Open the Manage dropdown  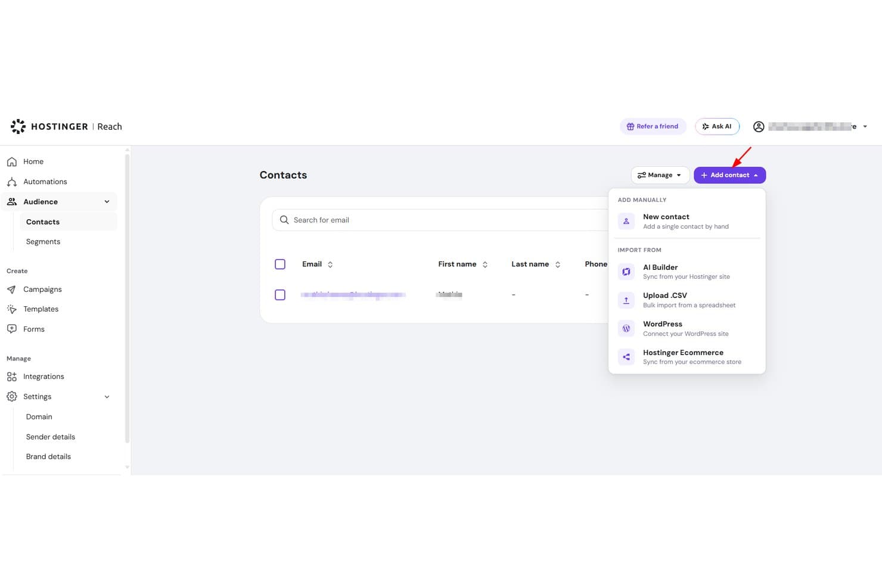660,175
